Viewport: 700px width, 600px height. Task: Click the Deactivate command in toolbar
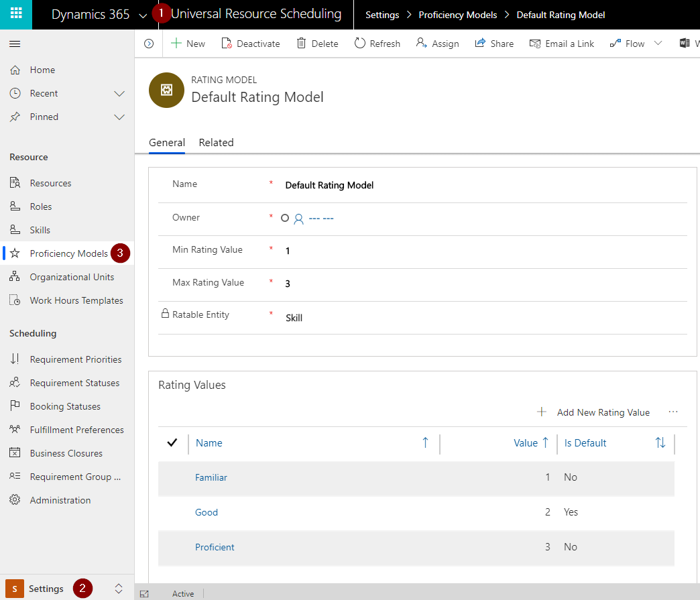point(251,44)
